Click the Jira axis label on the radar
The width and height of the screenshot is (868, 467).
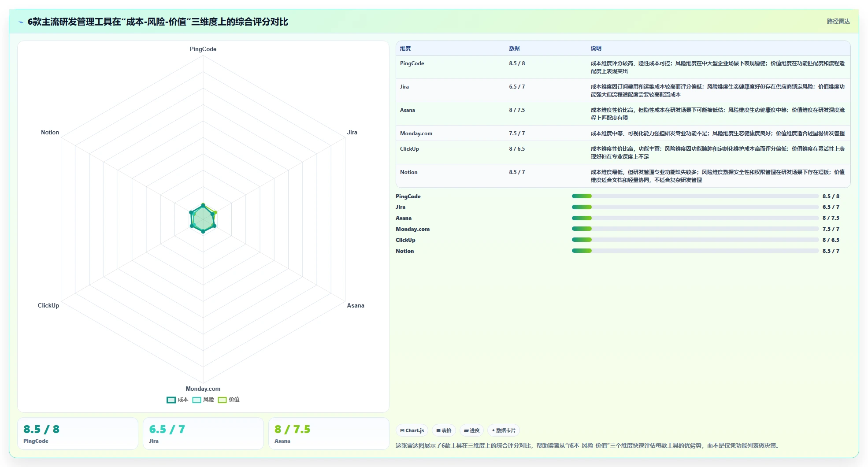352,132
